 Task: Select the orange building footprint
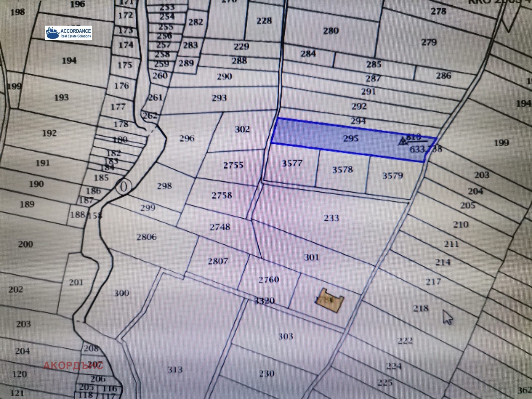click(x=330, y=300)
